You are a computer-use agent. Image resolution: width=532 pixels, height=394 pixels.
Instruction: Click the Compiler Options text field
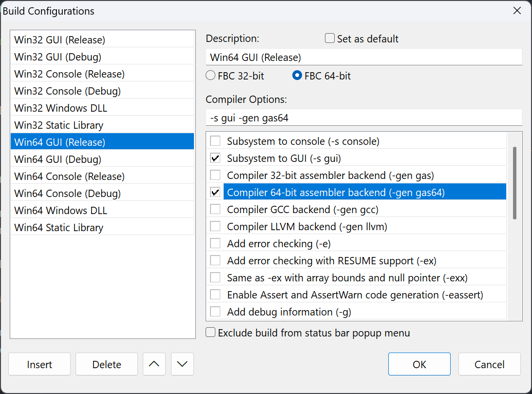click(364, 118)
